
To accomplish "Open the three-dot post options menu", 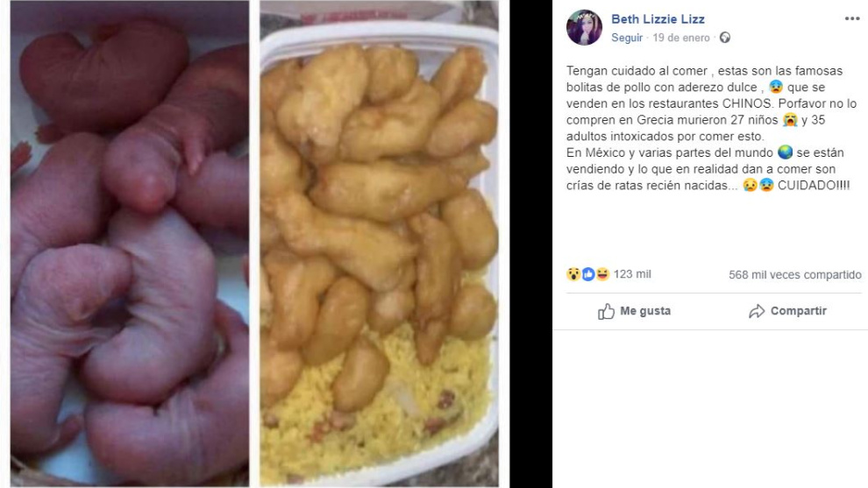I will pos(852,18).
